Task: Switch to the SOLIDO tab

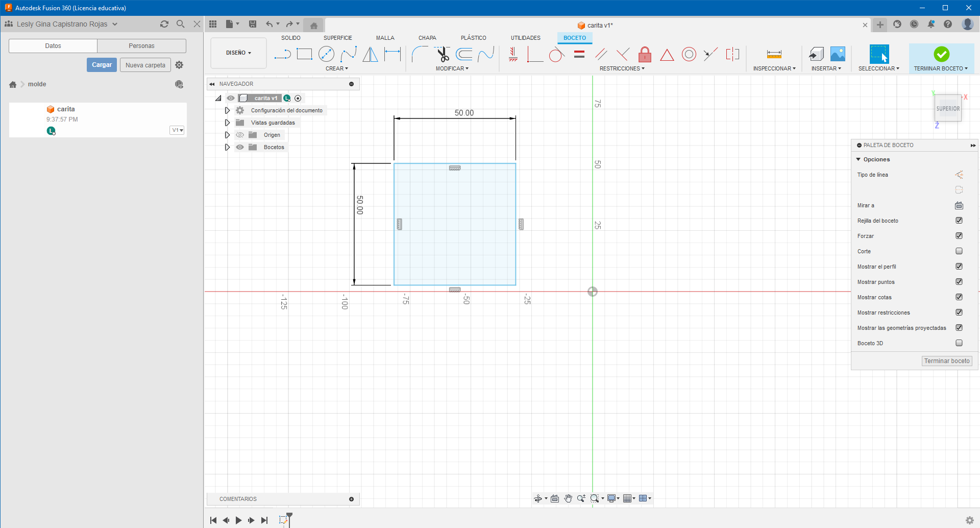Action: [291, 38]
